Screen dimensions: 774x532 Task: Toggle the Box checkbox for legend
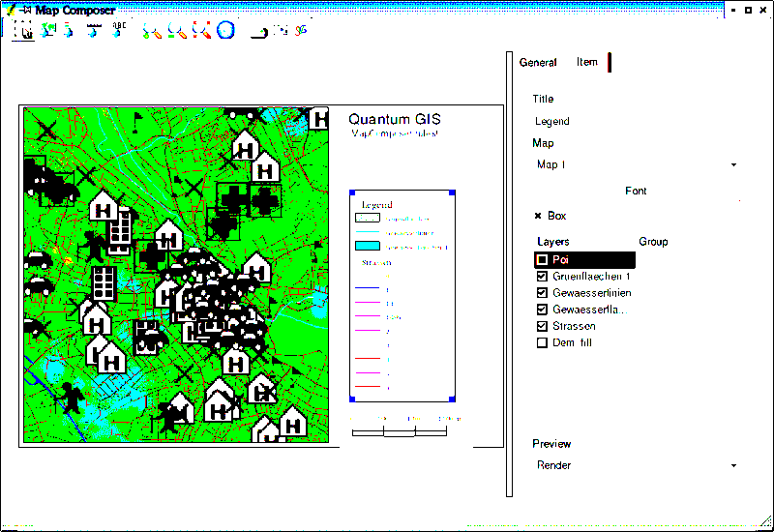(x=538, y=216)
